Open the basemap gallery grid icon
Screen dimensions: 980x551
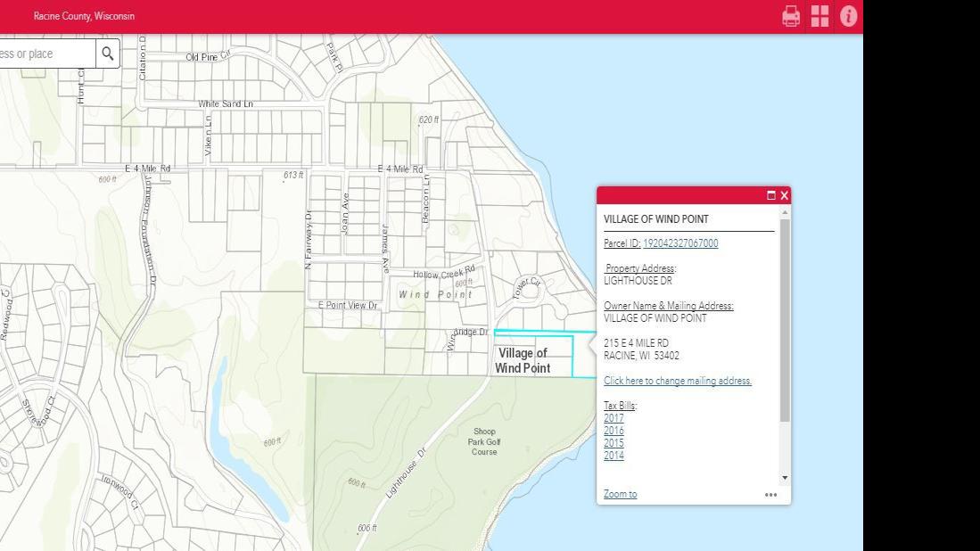click(820, 16)
